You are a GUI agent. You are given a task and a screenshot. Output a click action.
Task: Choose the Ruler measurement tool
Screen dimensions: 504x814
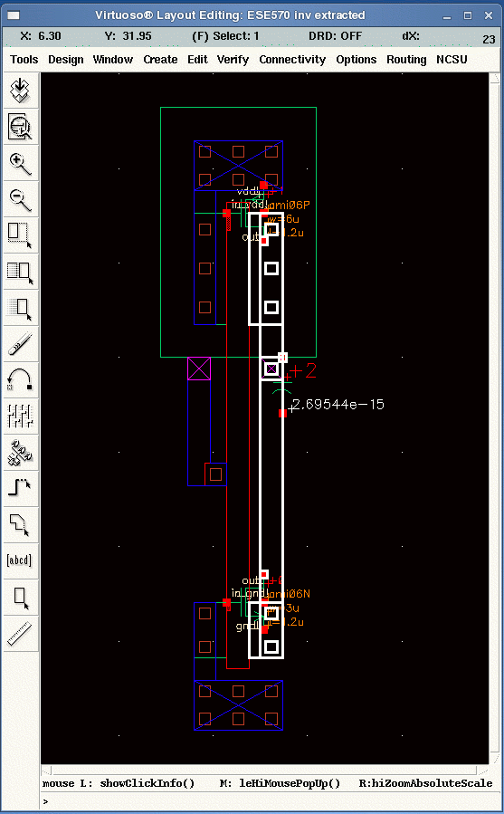(20, 632)
